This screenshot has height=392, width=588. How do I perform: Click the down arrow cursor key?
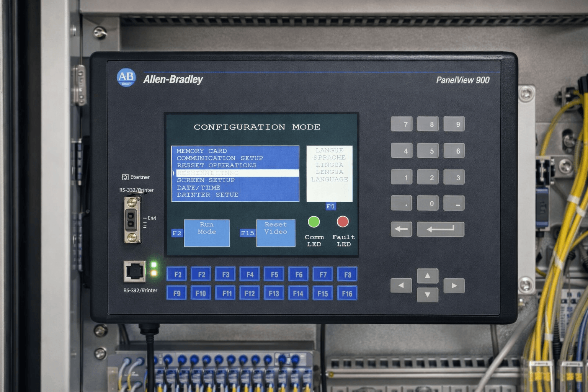(428, 294)
